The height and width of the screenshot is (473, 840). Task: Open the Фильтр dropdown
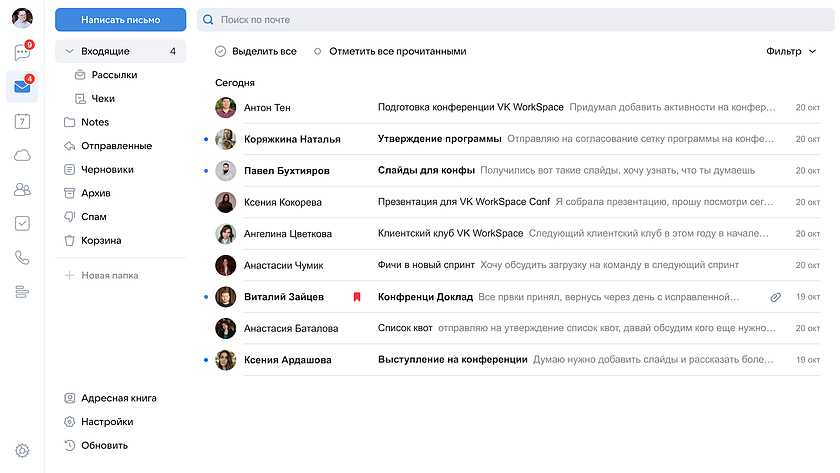791,51
